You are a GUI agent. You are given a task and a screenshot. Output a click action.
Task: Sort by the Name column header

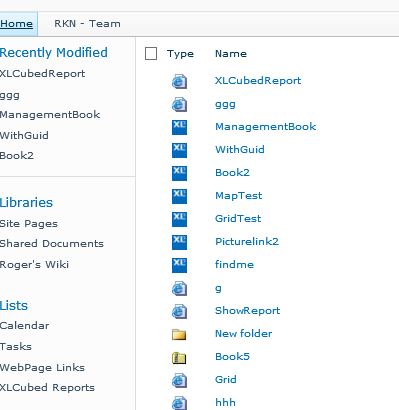[x=231, y=54]
